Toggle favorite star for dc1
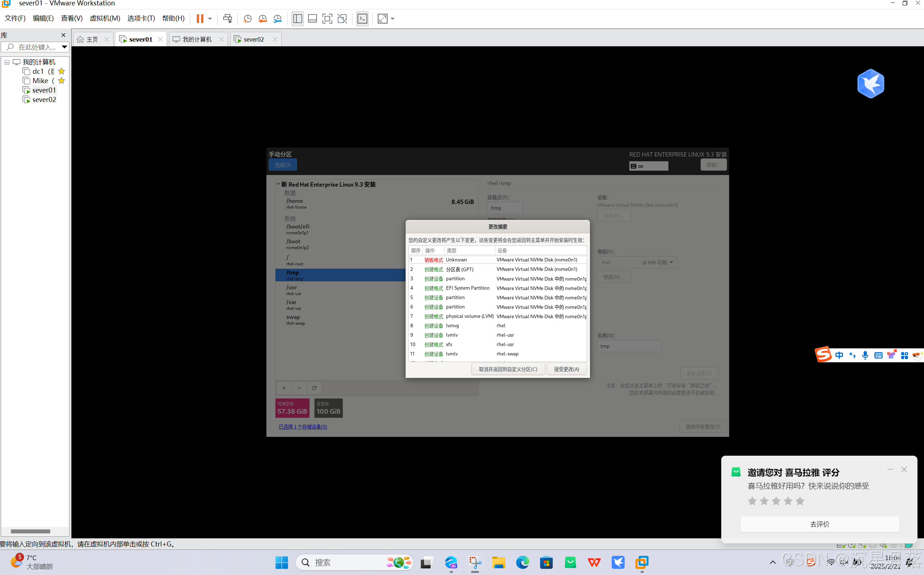Viewport: 924px width, 575px height. coord(61,71)
